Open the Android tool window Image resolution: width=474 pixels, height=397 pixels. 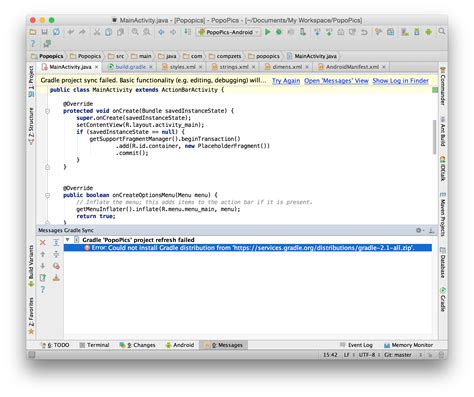tap(180, 345)
